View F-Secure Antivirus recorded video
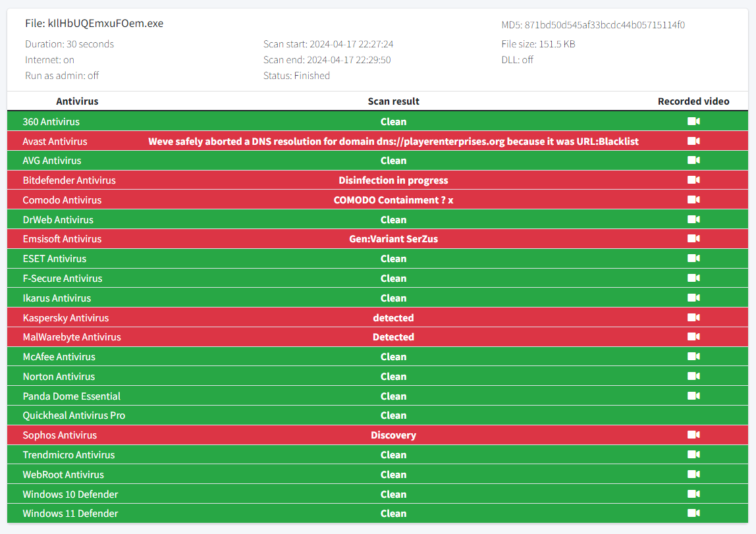This screenshot has width=756, height=534. pos(693,279)
